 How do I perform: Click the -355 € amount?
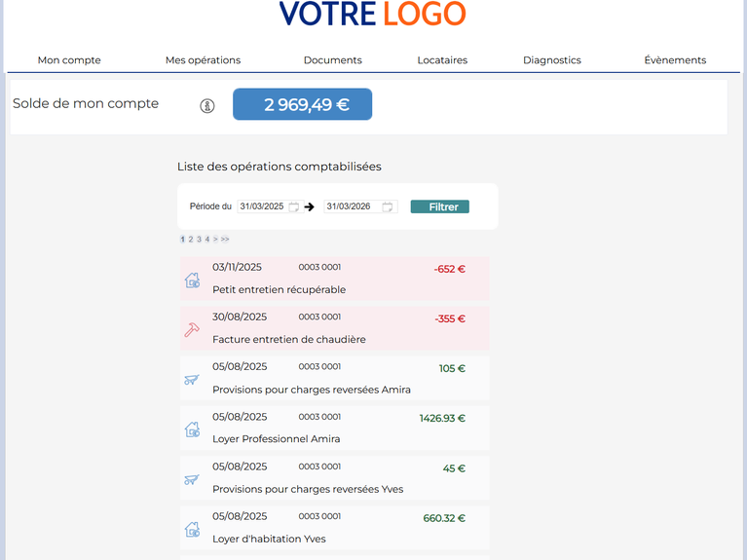[450, 318]
